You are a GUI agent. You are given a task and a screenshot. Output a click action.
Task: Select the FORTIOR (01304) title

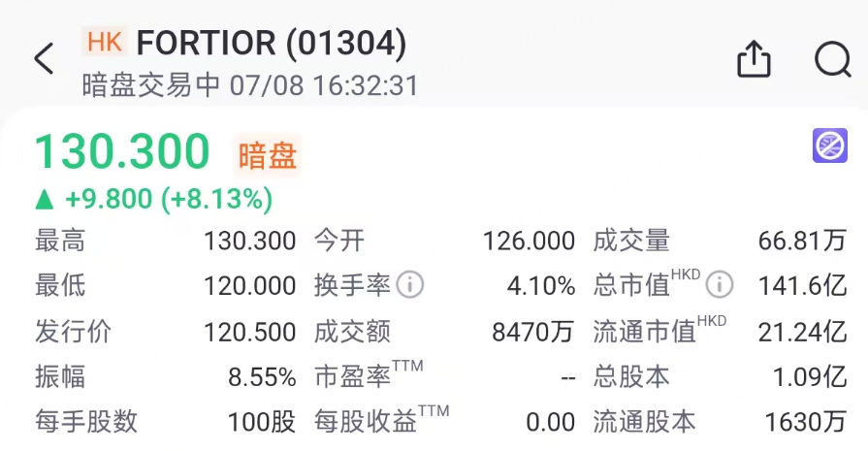coord(272,43)
